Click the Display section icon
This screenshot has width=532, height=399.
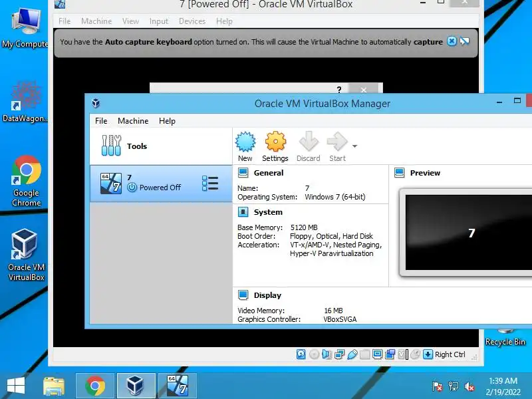click(x=243, y=295)
